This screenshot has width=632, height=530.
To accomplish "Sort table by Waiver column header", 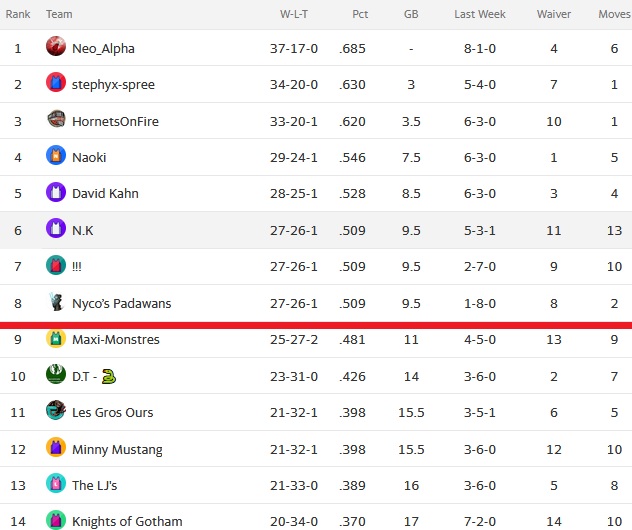I will [x=554, y=14].
